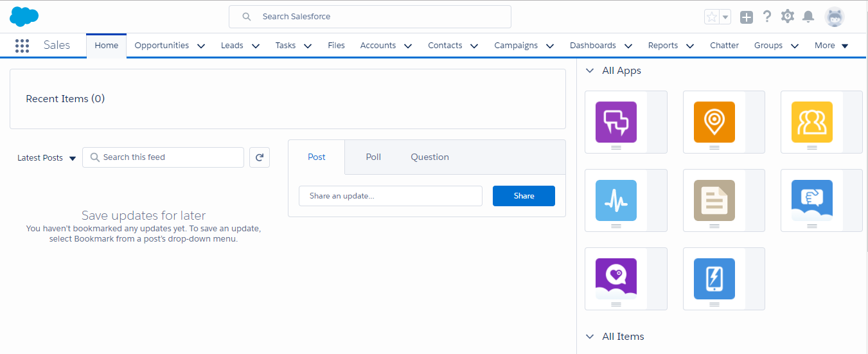The image size is (868, 354).
Task: Open the notifications bell
Action: click(808, 17)
